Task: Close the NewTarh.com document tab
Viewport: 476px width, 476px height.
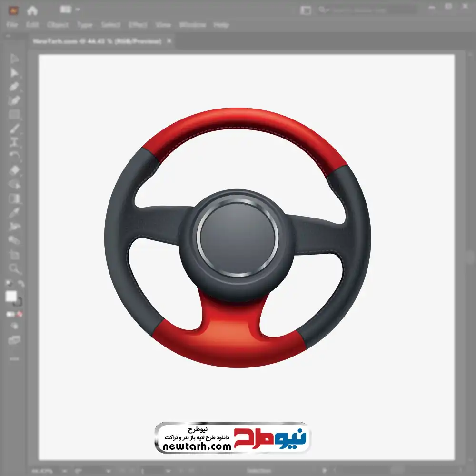Action: pos(169,41)
